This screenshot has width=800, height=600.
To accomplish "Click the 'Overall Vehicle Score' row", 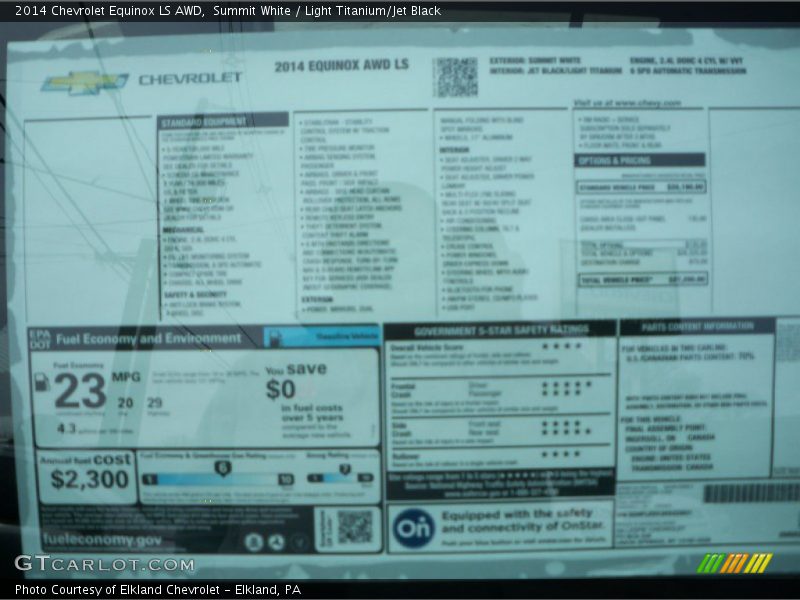I will [500, 354].
